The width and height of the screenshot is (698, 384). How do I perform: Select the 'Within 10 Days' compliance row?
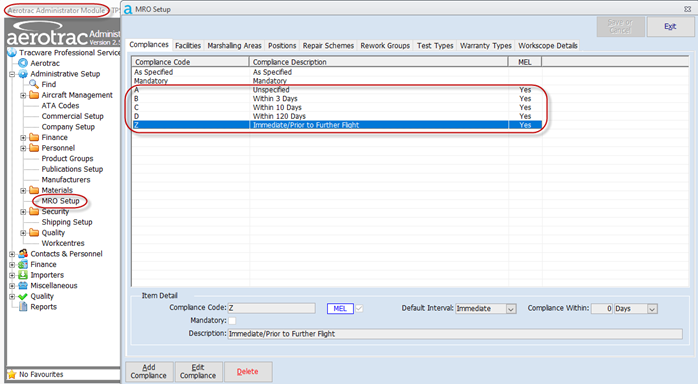pyautogui.click(x=337, y=108)
